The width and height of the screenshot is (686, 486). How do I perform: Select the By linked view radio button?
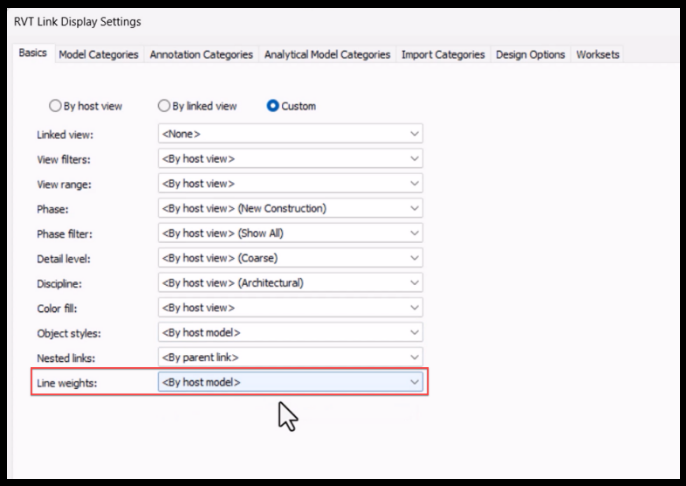click(x=163, y=106)
